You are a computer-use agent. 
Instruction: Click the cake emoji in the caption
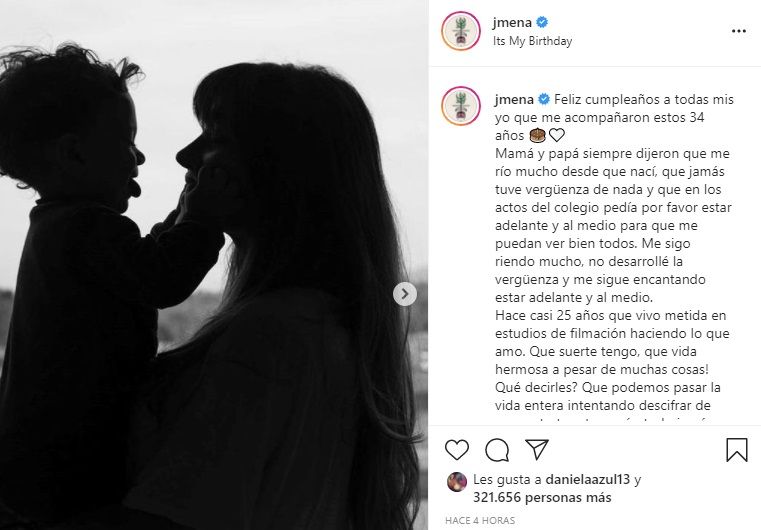coord(538,135)
